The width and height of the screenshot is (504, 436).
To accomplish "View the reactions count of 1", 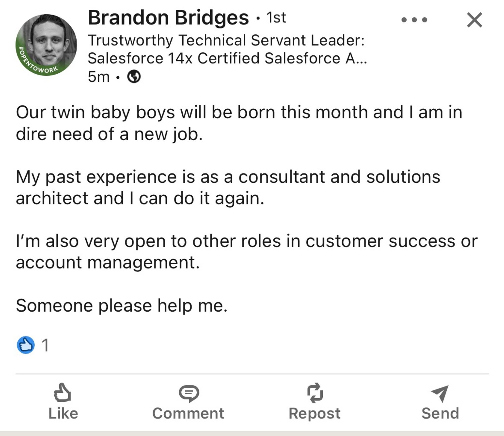I will [45, 345].
